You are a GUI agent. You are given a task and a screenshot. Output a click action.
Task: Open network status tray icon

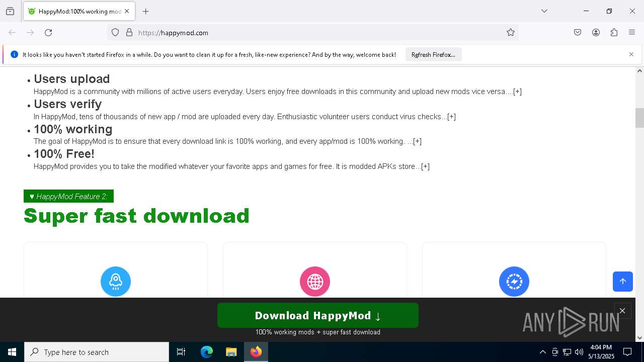click(567, 352)
